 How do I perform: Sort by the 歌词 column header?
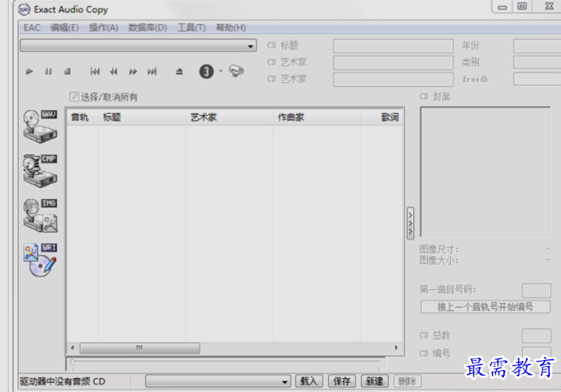pos(382,117)
